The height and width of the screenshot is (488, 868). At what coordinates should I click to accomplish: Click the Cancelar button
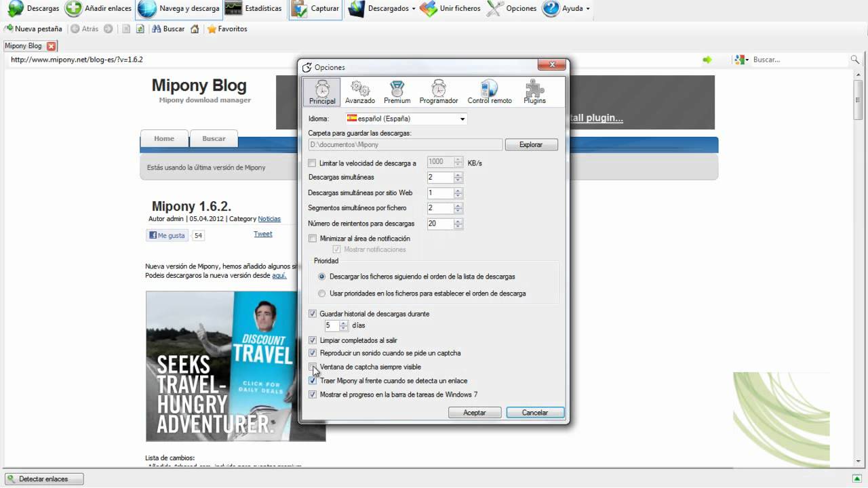click(535, 412)
